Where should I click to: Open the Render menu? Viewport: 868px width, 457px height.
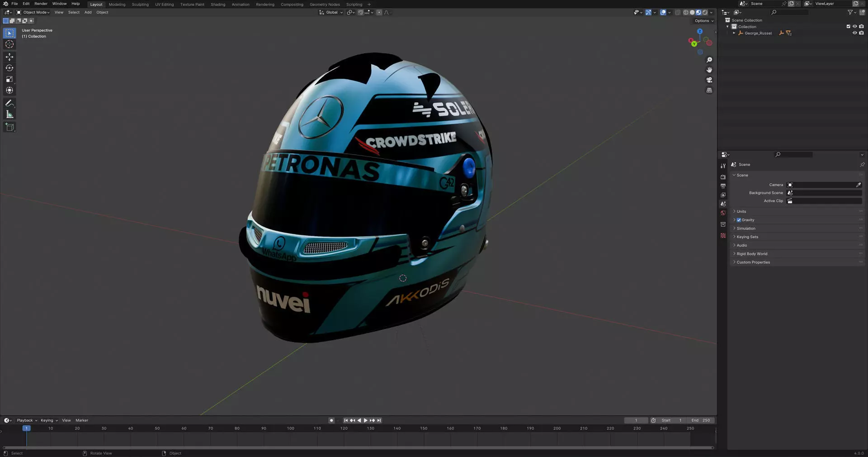41,4
